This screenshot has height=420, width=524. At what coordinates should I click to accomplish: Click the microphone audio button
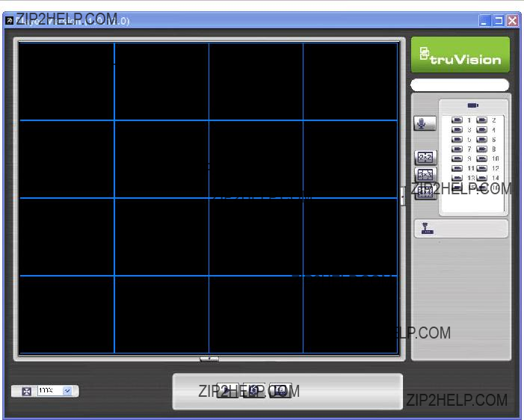click(x=425, y=123)
